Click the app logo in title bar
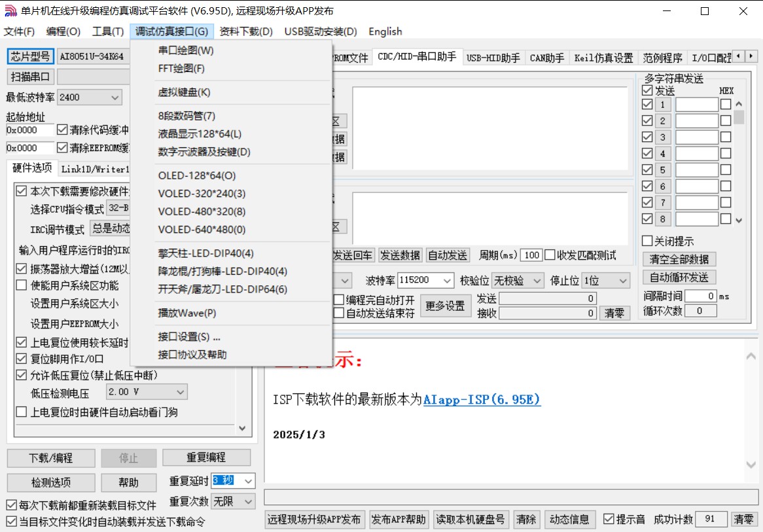This screenshot has height=532, width=763. [10, 10]
